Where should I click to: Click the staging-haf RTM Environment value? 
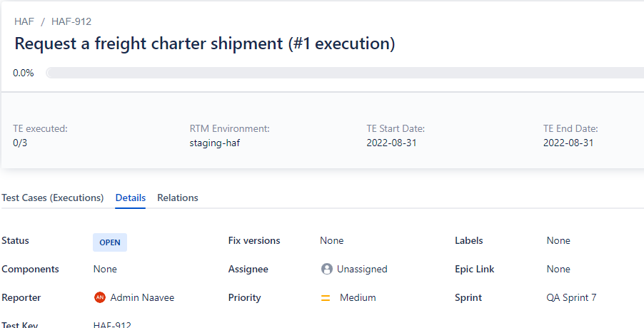tap(215, 143)
